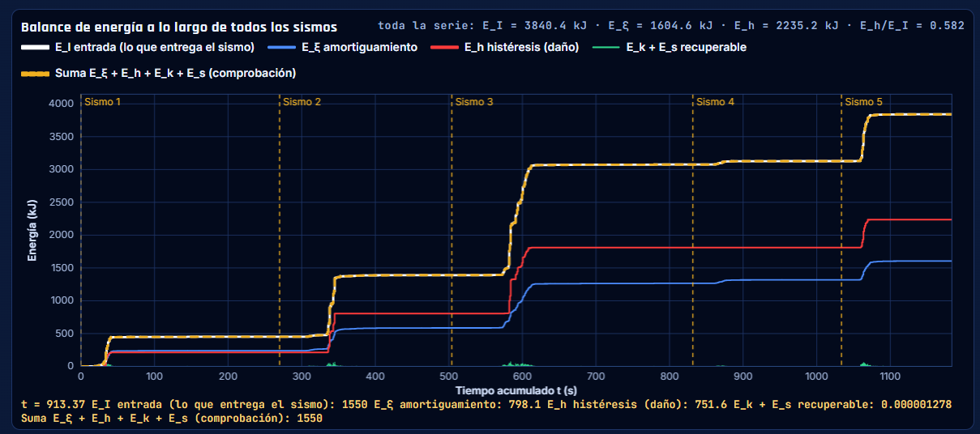
Task: Click the 'Suma ... (comprobación): 1550' readout line
Action: pyautogui.click(x=172, y=419)
